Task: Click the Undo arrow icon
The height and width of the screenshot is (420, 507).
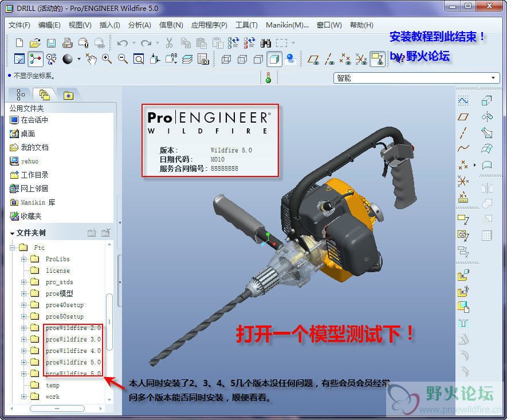Action: point(122,42)
